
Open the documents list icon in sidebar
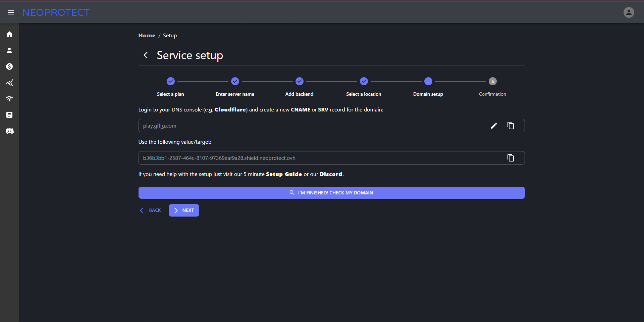click(x=9, y=115)
